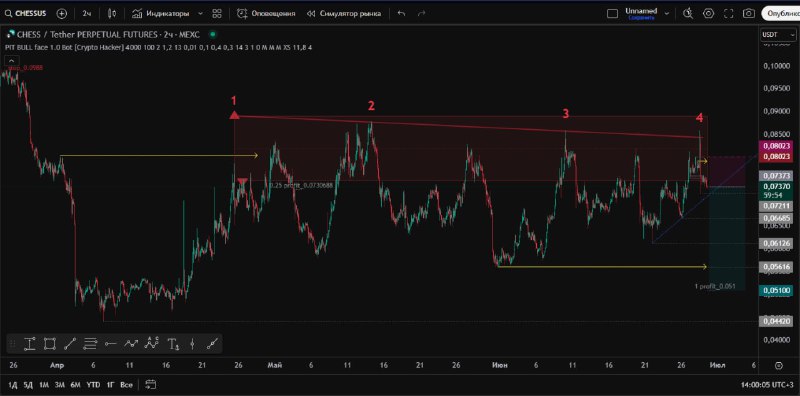The image size is (800, 396).
Task: Open the Индикаторы panel
Action: tap(160, 14)
